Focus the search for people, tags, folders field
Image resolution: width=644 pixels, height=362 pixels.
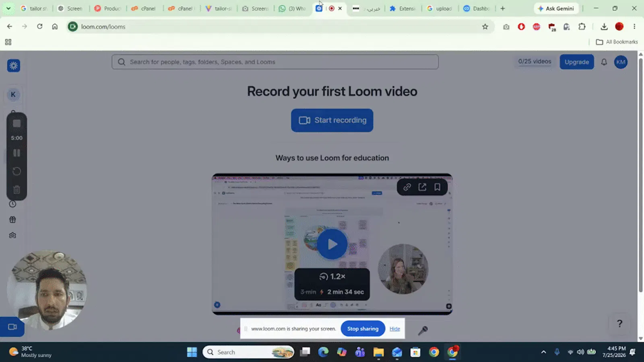click(x=275, y=62)
